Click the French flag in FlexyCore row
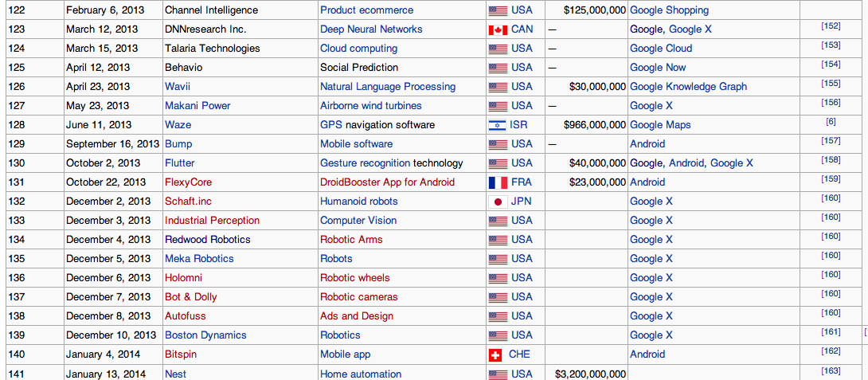 click(x=498, y=182)
